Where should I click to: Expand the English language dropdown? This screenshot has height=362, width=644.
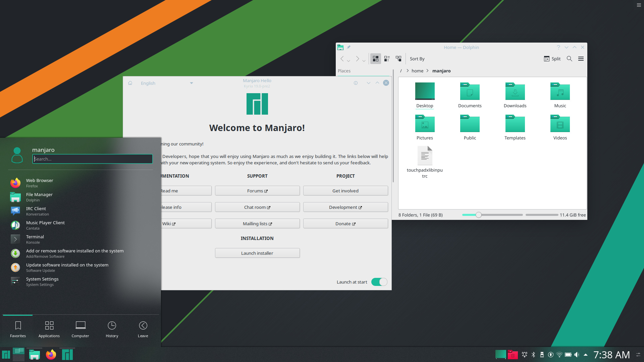coord(192,83)
